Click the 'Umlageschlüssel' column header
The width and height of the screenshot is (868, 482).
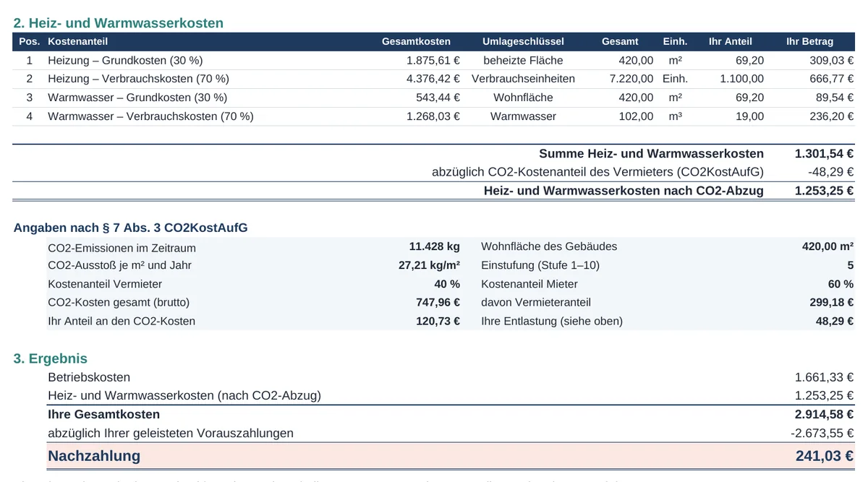pos(523,41)
